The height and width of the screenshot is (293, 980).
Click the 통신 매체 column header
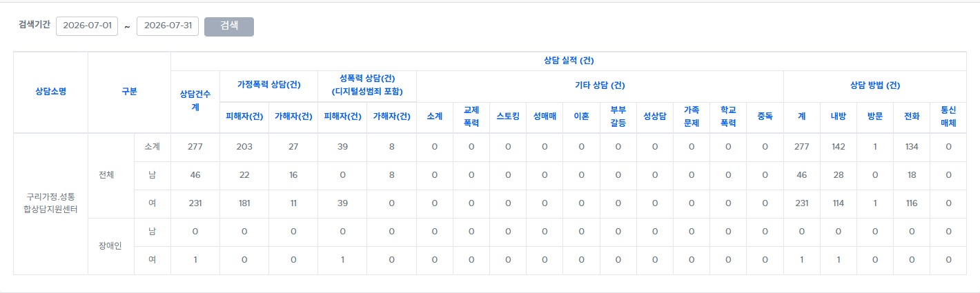pyautogui.click(x=948, y=117)
